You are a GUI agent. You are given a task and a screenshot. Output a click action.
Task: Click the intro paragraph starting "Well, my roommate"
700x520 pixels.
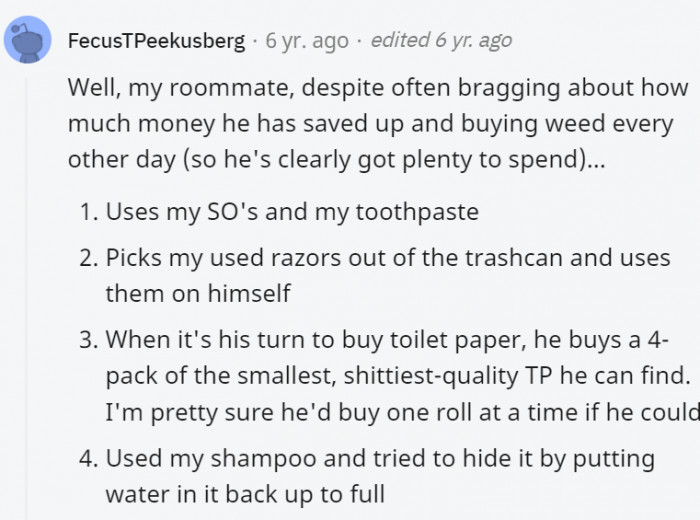[378, 123]
